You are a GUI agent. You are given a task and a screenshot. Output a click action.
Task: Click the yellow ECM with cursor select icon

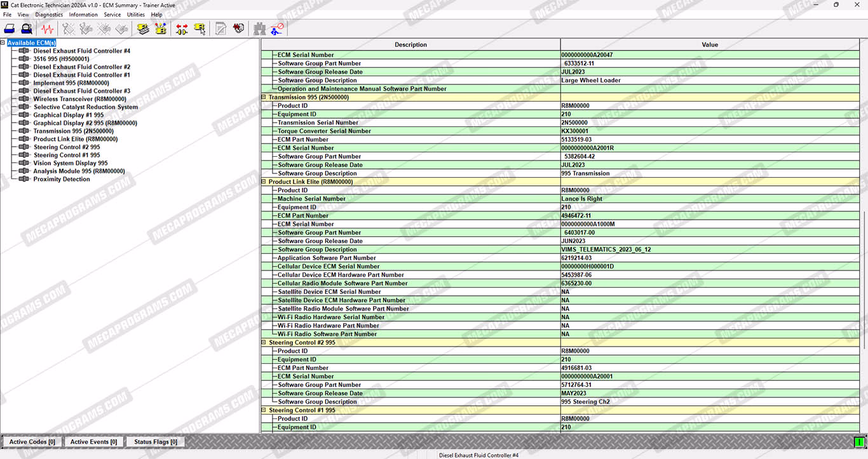tap(200, 29)
